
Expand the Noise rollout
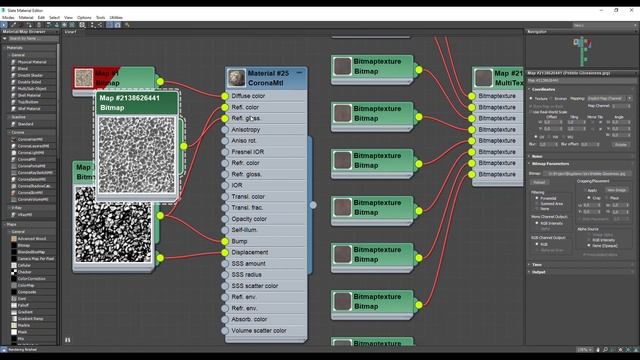pyautogui.click(x=537, y=156)
